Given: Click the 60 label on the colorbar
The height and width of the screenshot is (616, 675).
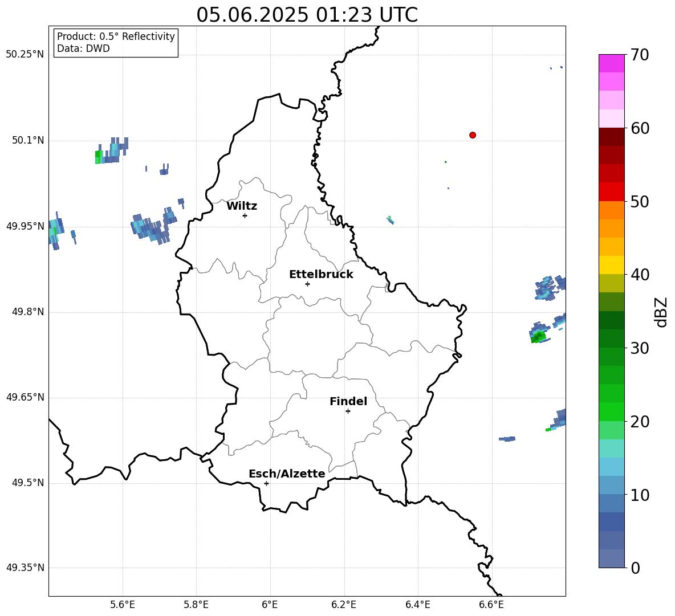Looking at the screenshot, I should [640, 128].
